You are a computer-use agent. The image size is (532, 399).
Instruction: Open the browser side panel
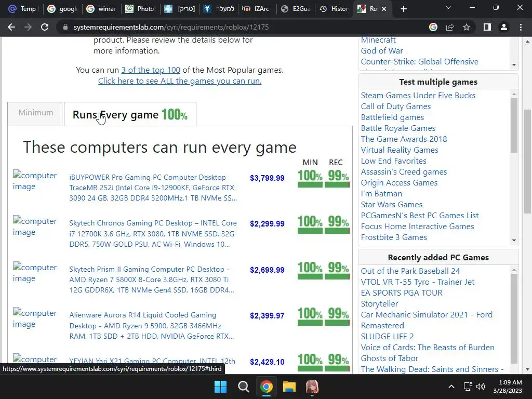point(487,27)
